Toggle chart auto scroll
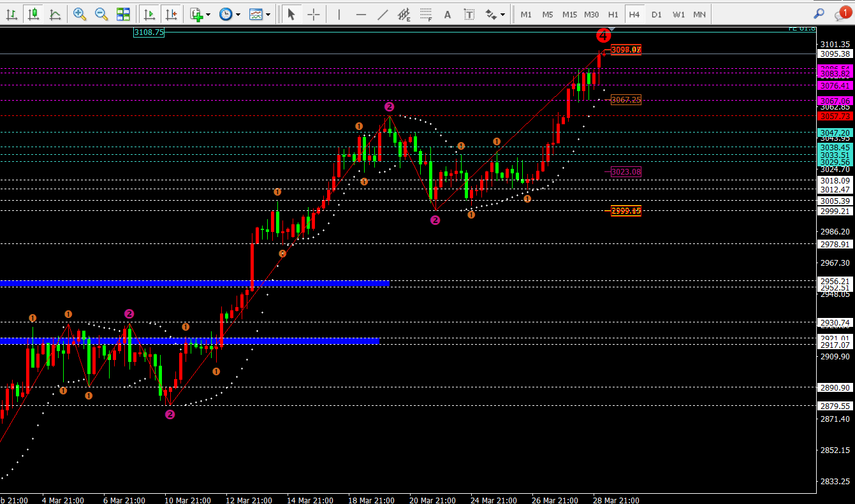The width and height of the screenshot is (855, 504). [x=149, y=14]
